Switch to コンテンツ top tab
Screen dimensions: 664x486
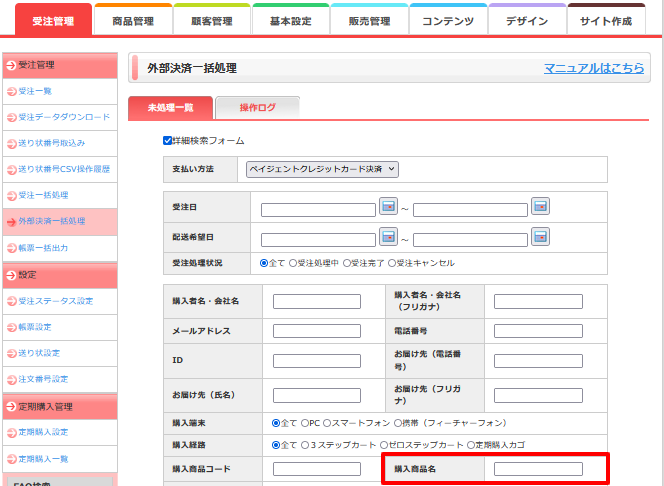point(448,20)
